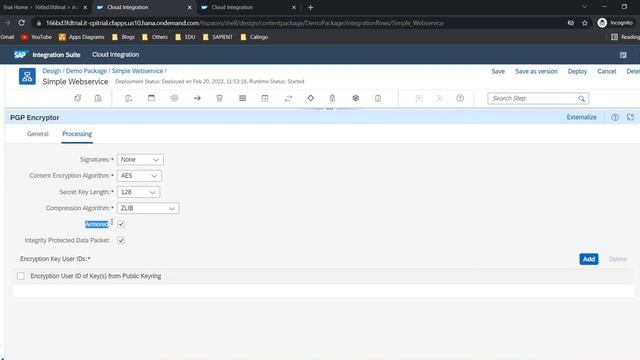Open Cloud Integration in the header menu
Viewport: 640px width, 360px height.
[x=116, y=54]
